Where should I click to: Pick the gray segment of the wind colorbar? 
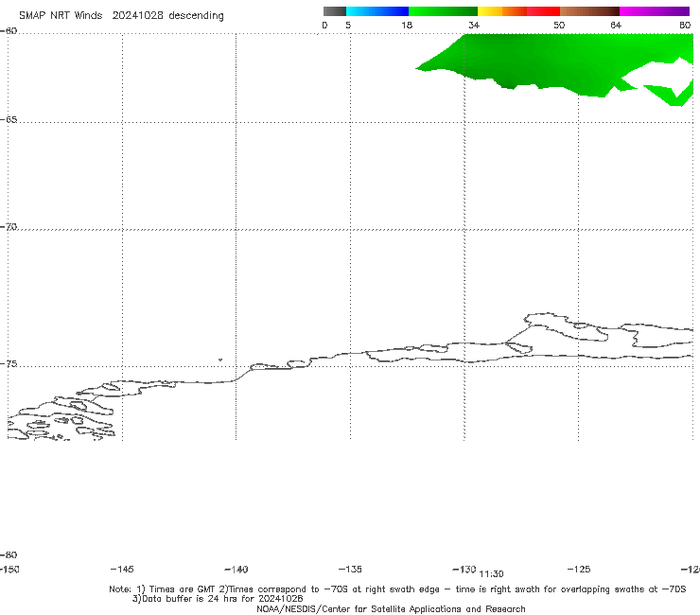click(x=334, y=11)
